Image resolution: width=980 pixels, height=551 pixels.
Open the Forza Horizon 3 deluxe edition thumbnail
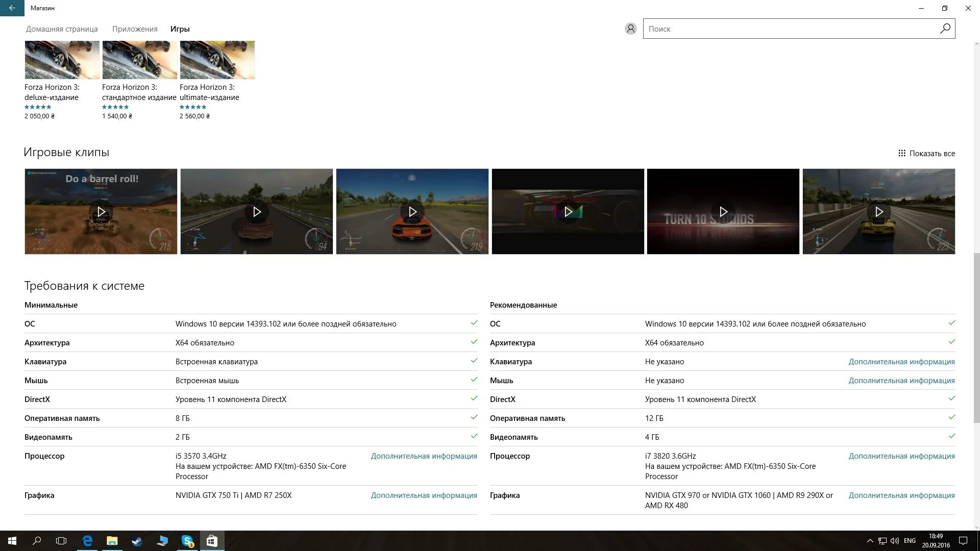pos(62,60)
